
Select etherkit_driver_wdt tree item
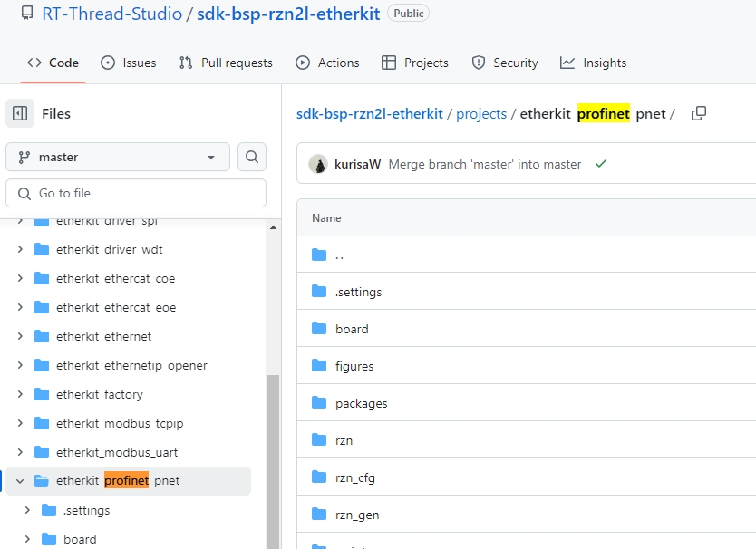point(109,250)
